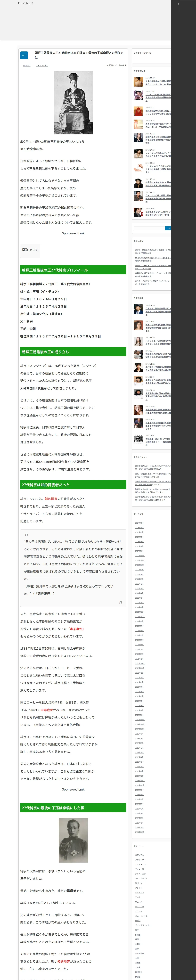Open the 2020年1月 archive link

pos(139,715)
